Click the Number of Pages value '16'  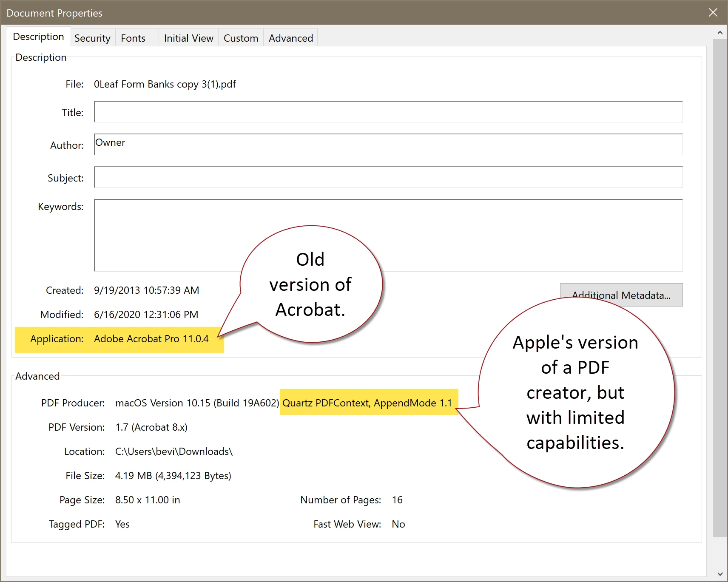397,500
